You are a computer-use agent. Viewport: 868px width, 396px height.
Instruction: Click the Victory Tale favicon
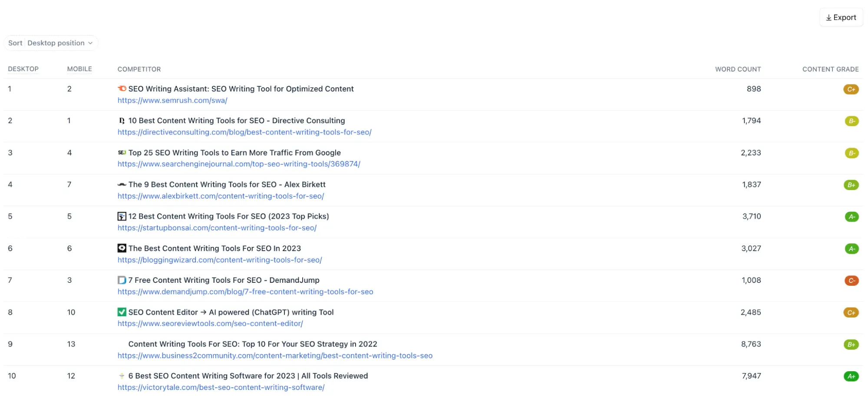point(122,376)
